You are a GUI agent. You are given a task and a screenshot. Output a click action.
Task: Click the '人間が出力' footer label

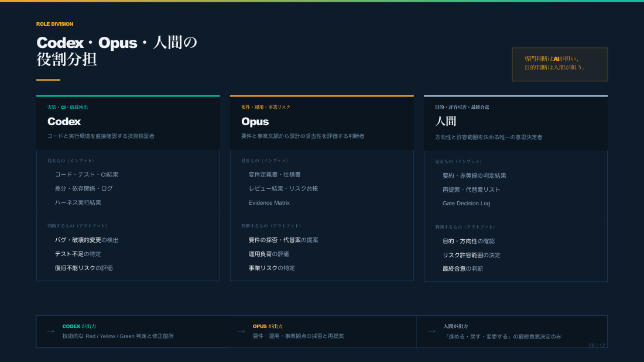click(455, 326)
